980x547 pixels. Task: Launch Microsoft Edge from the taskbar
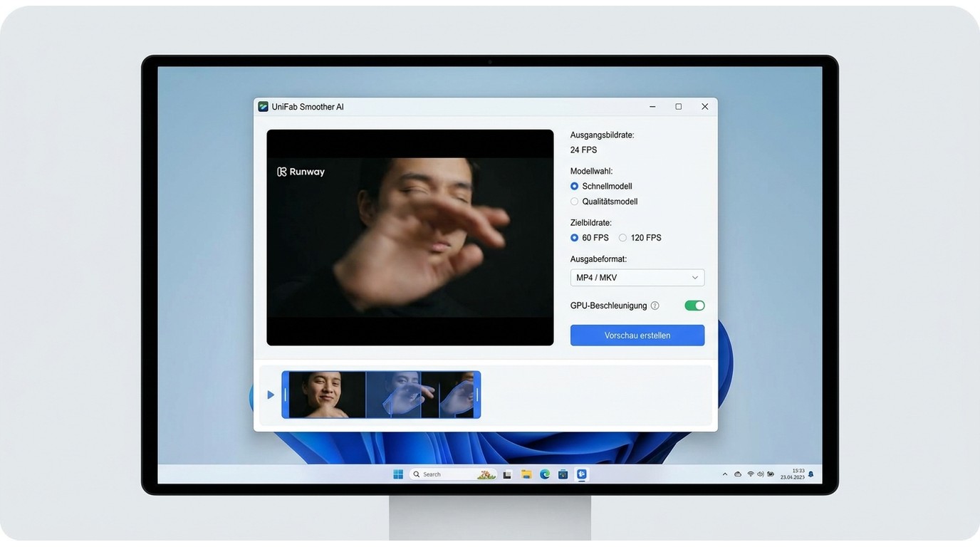[x=545, y=474]
